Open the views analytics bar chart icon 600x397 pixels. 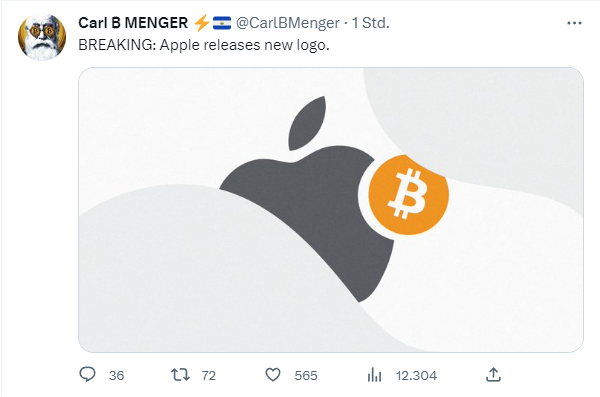point(374,375)
